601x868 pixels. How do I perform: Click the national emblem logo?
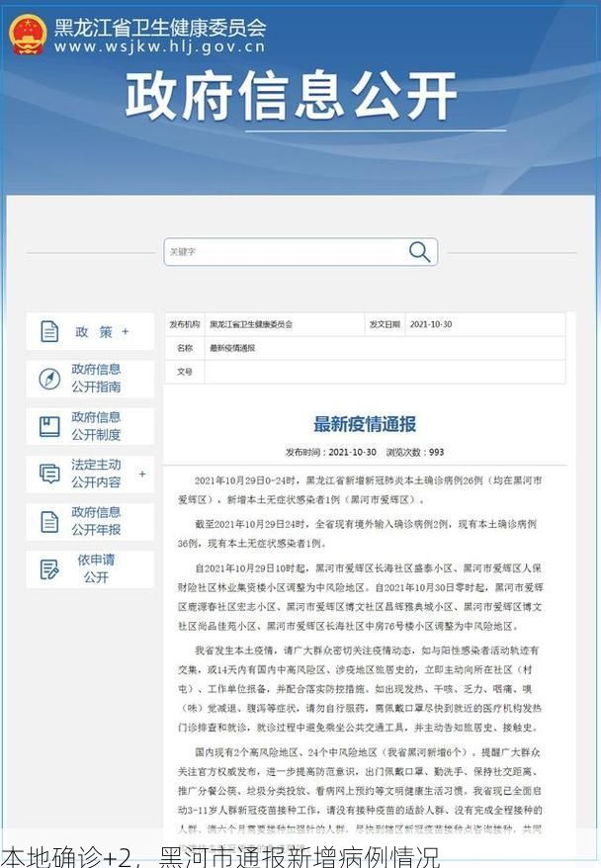point(28,35)
